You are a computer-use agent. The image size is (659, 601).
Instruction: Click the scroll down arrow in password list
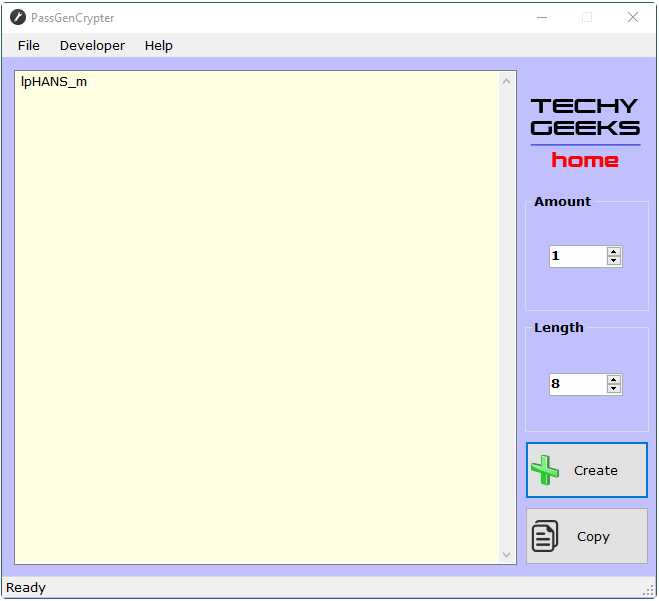(506, 555)
